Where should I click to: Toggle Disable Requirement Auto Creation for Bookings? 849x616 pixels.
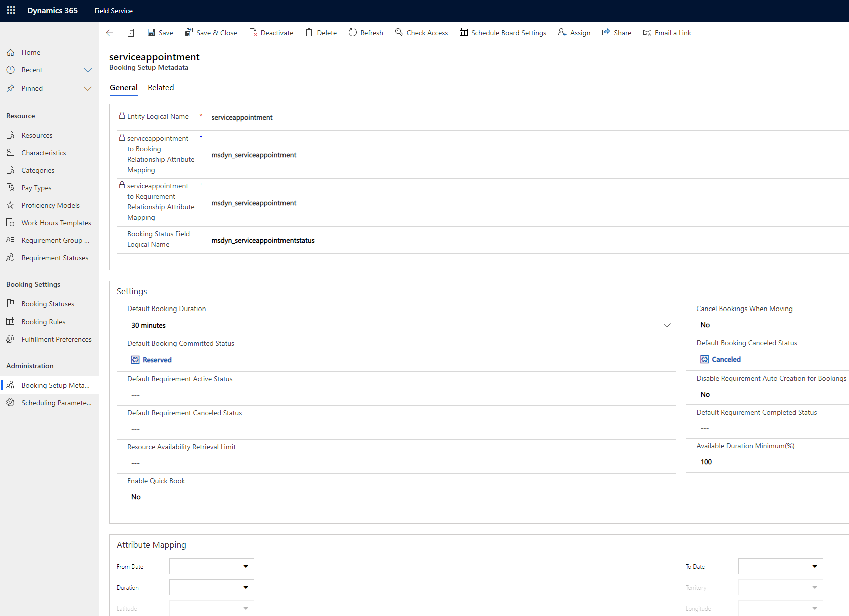(705, 394)
